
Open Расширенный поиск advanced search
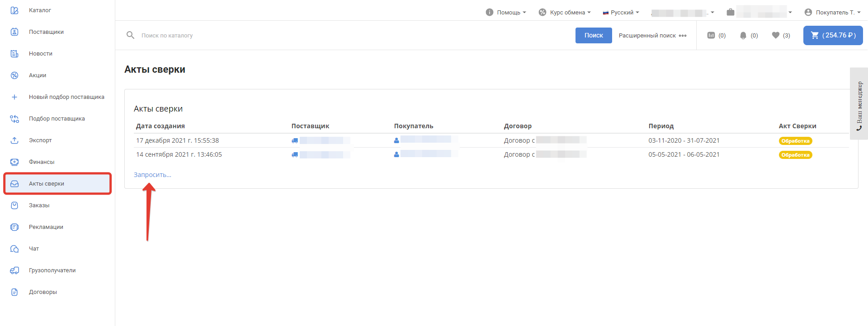[x=652, y=35]
